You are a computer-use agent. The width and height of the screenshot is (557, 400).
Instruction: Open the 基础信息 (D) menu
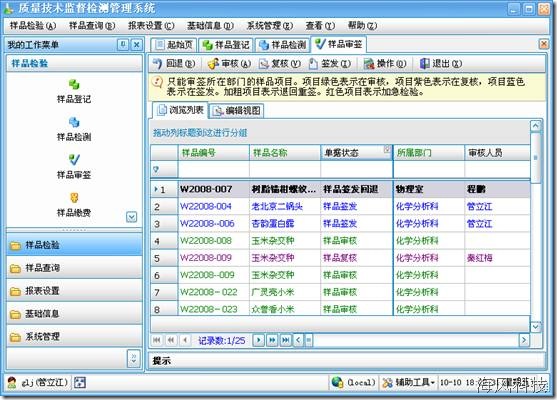pyautogui.click(x=210, y=26)
